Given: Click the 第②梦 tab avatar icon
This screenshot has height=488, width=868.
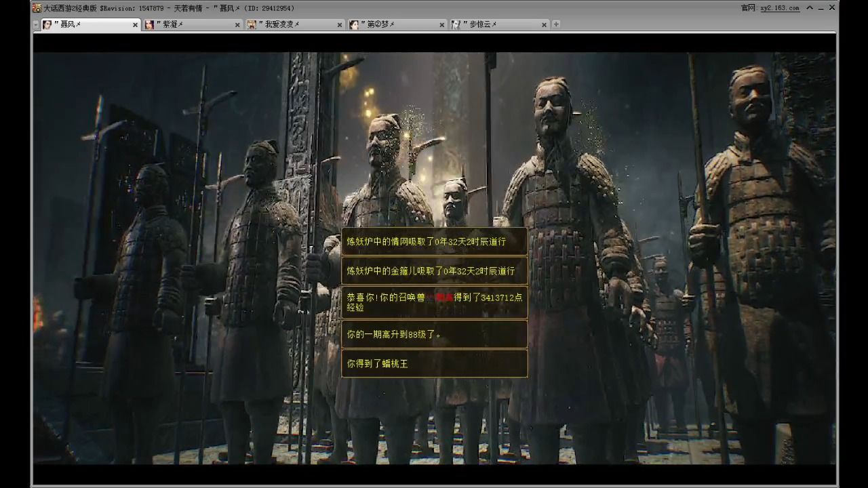Looking at the screenshot, I should coord(354,24).
